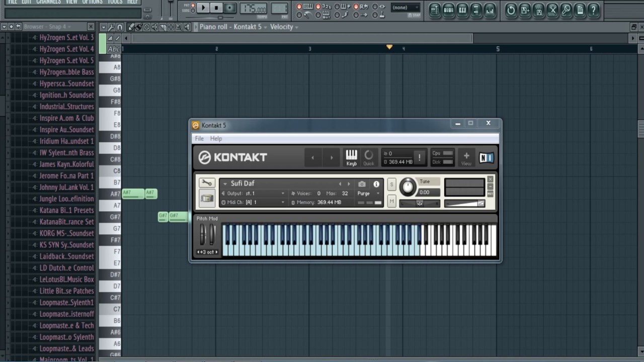The image size is (644, 362).
Task: Click the 175.000 tempo display
Action: [x=253, y=8]
